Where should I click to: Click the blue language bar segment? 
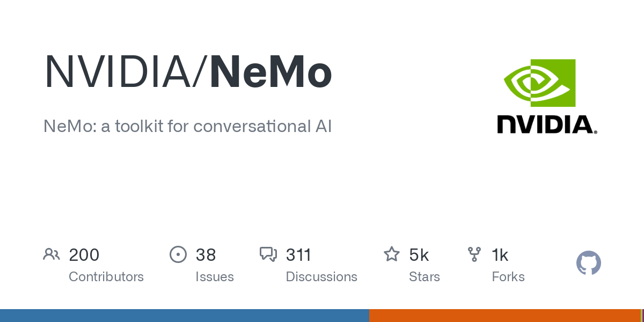184,316
